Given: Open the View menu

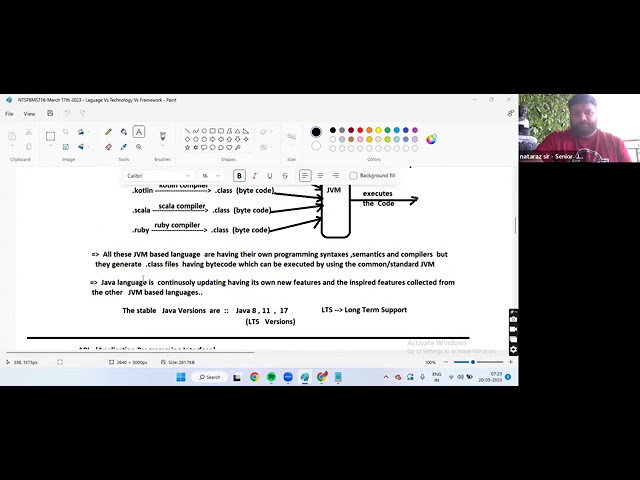Looking at the screenshot, I should tap(29, 113).
